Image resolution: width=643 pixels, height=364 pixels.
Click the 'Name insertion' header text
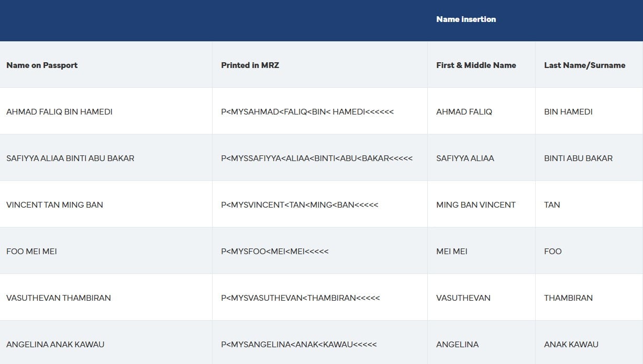pyautogui.click(x=466, y=19)
